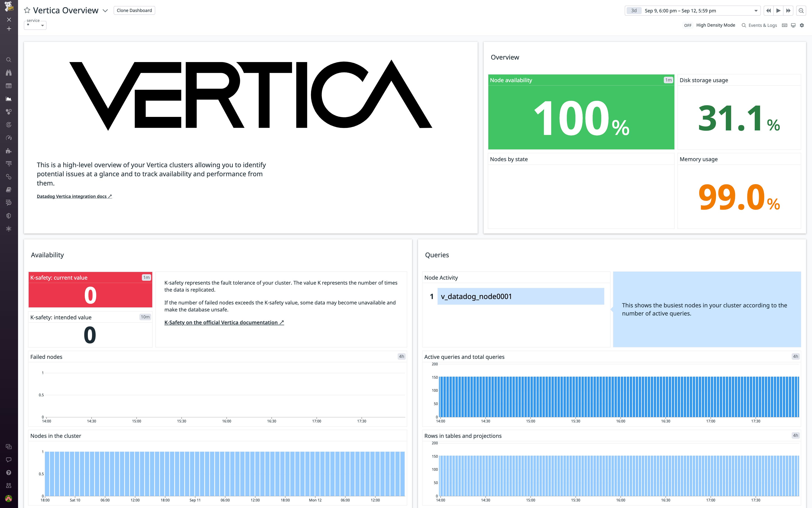Advance time range with forward playback arrow

pyautogui.click(x=778, y=10)
